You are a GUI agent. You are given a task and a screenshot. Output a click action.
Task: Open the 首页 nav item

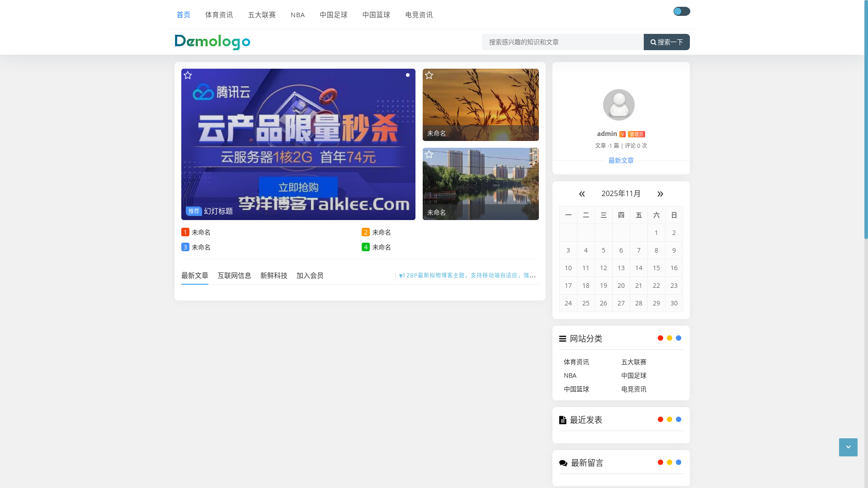tap(184, 15)
